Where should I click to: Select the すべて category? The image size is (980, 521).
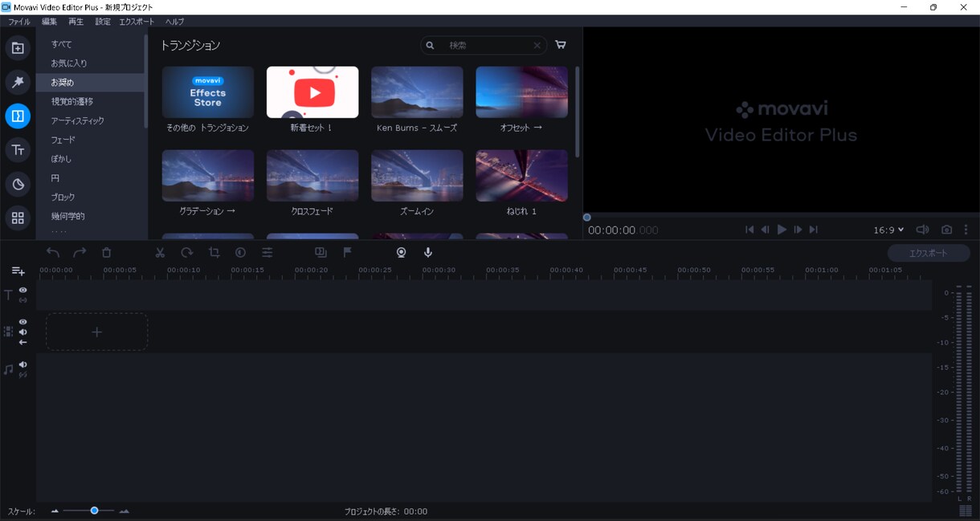90,44
